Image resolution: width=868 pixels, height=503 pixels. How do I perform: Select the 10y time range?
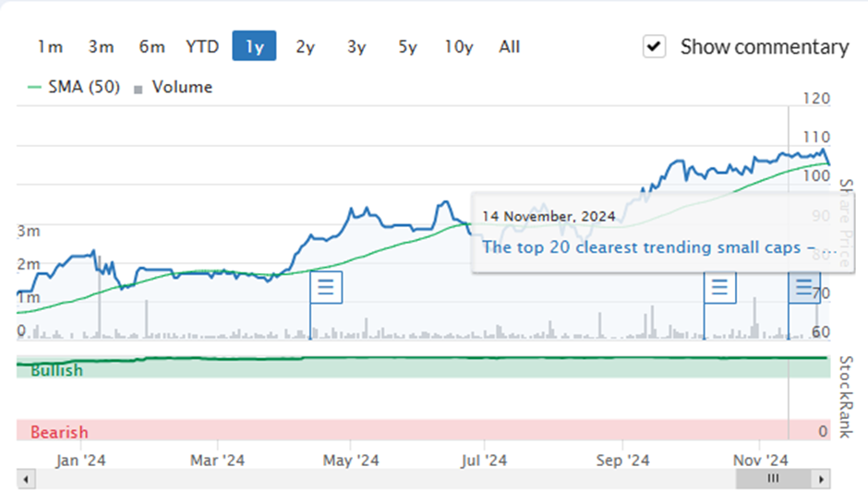tap(459, 46)
